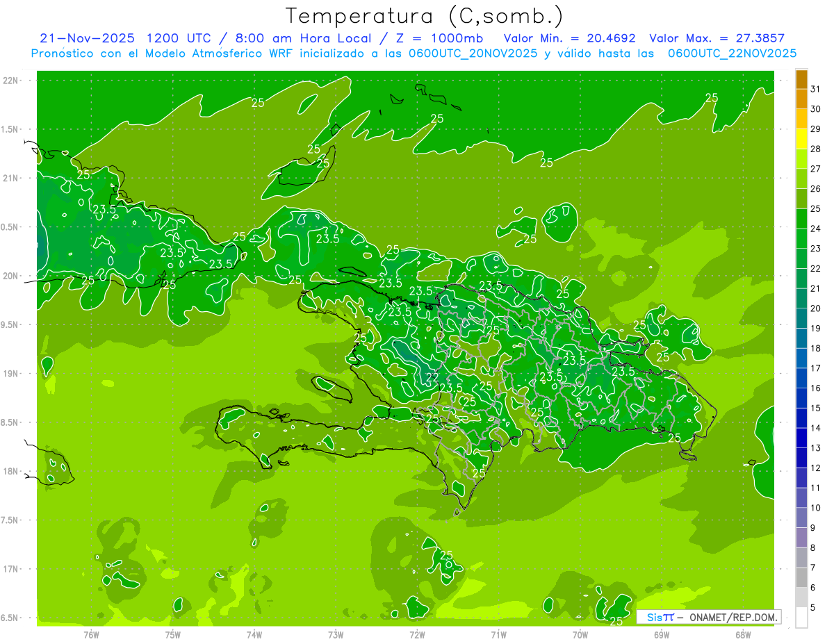Pick the legend color between 26 and 27
The image size is (834, 644).
pyautogui.click(x=801, y=179)
